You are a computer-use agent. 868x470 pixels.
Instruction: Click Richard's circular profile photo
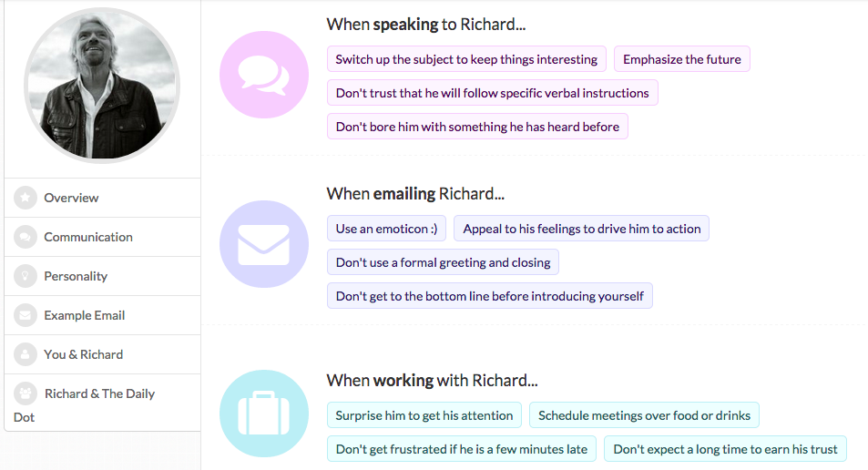tap(102, 87)
